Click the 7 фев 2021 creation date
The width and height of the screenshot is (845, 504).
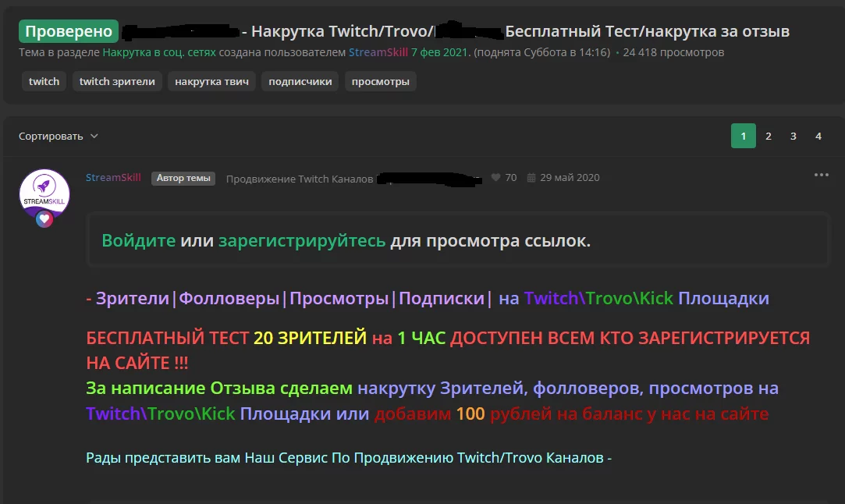click(x=441, y=52)
